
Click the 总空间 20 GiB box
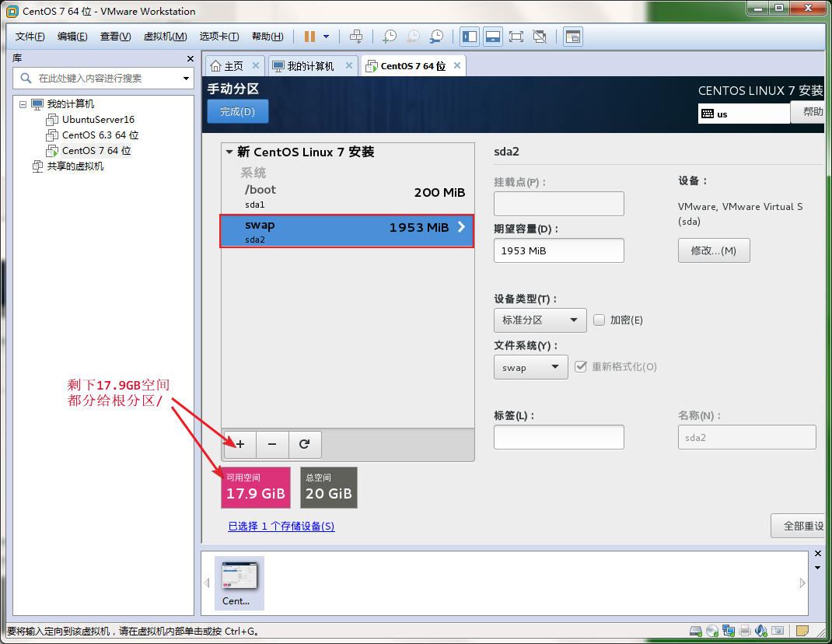[328, 488]
